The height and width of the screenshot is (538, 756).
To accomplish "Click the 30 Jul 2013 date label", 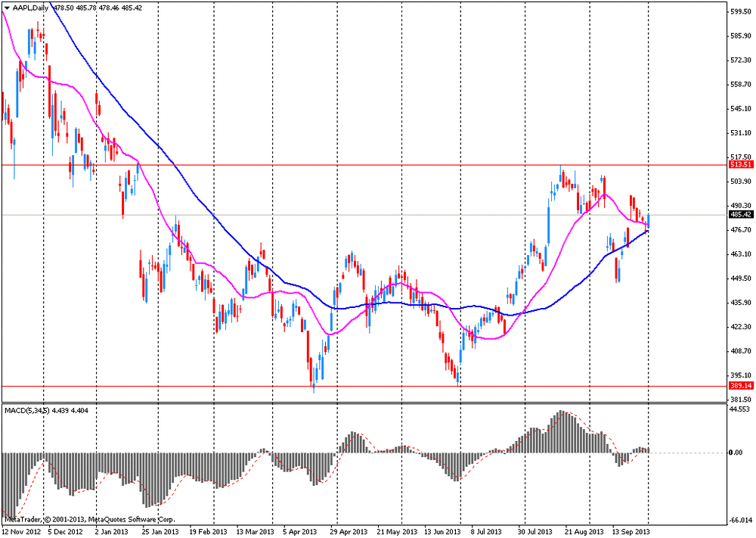I will 536,532.
